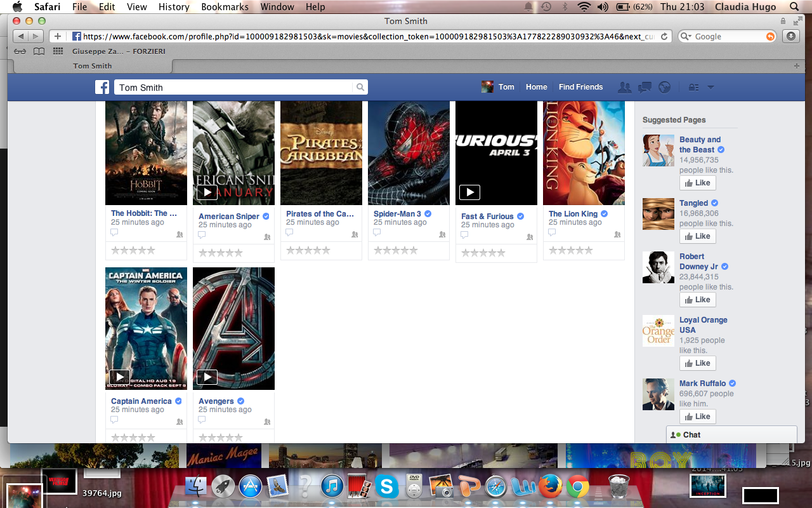Play the Avengers video
812x508 pixels.
click(207, 377)
